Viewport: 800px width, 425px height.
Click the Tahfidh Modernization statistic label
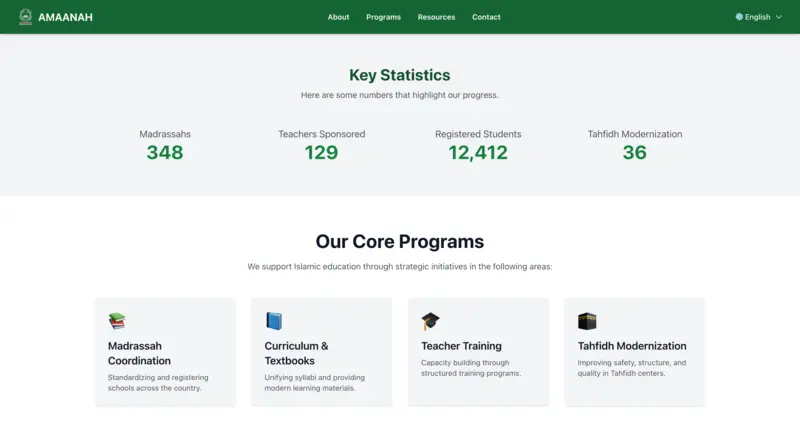635,134
